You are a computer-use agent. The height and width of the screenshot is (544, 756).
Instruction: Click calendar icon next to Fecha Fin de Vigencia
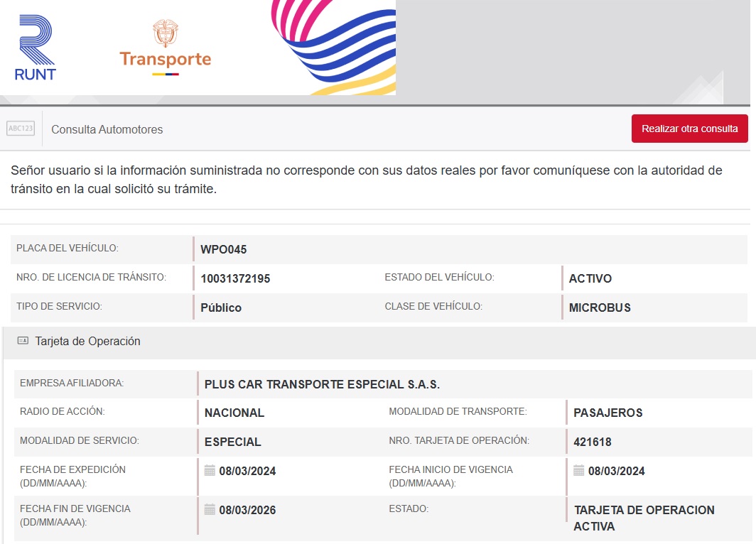(210, 509)
